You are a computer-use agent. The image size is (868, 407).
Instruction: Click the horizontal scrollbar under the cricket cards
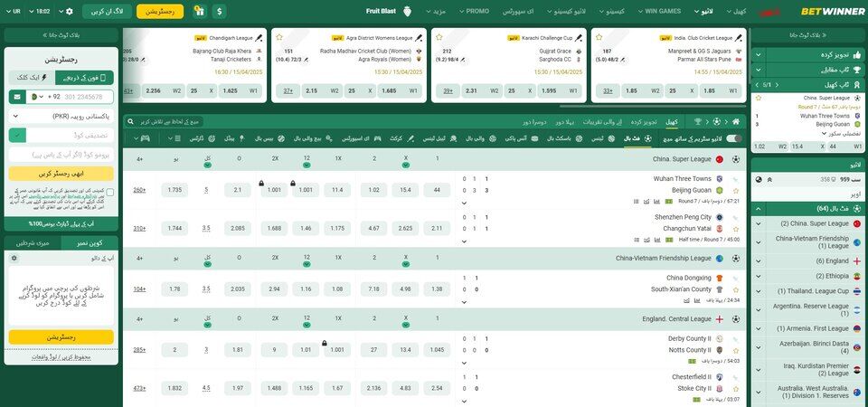tap(652, 106)
